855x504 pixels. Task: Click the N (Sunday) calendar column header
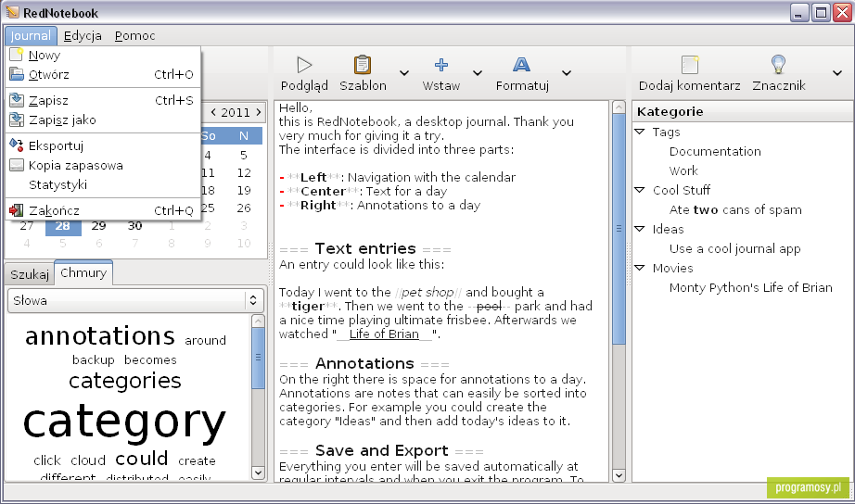coord(244,135)
